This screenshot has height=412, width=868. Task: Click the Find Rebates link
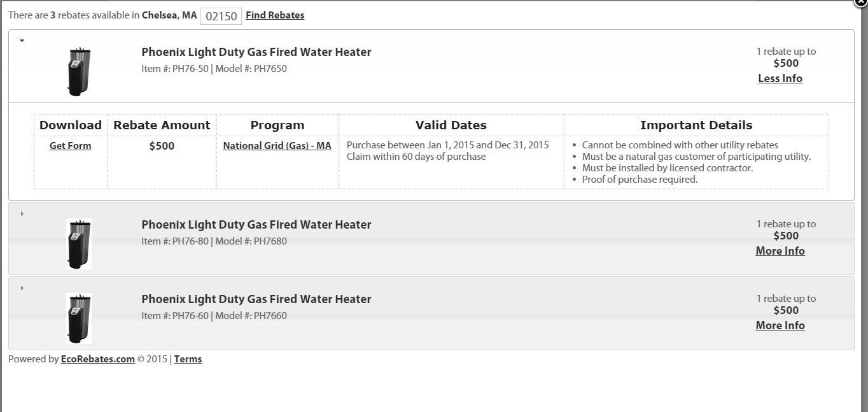coord(275,15)
